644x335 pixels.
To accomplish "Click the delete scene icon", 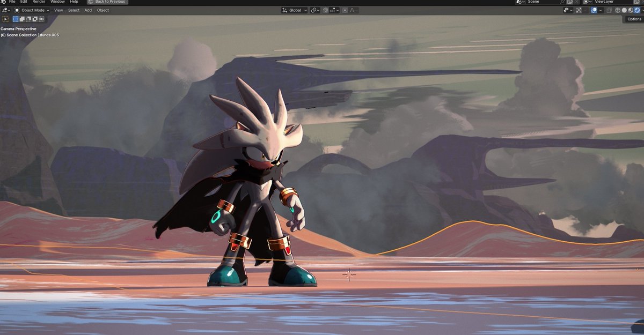I will click(x=577, y=2).
